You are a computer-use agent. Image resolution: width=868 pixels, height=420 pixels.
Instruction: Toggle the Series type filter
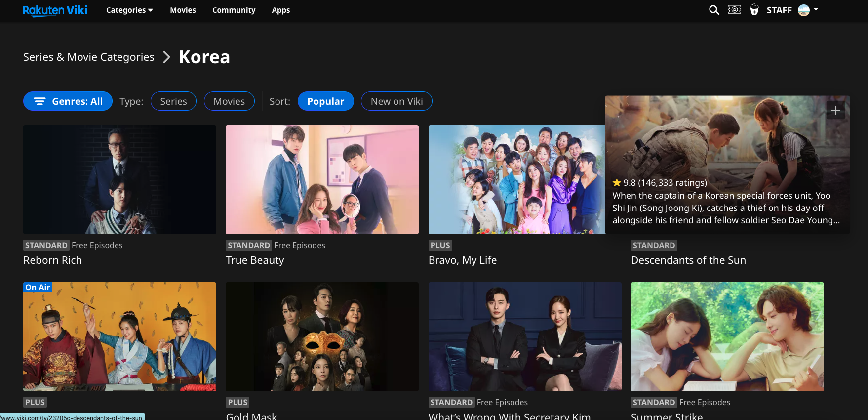[173, 101]
